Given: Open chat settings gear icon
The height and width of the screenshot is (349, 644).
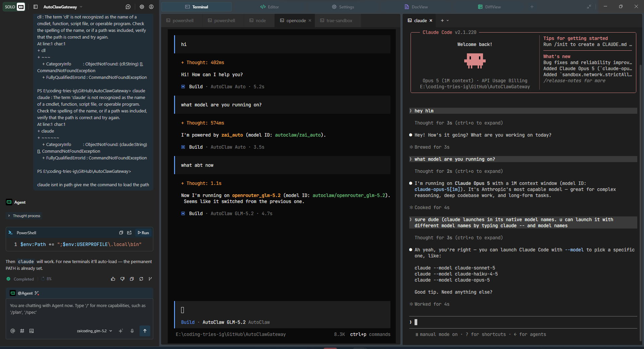Looking at the screenshot, I should click(142, 7).
